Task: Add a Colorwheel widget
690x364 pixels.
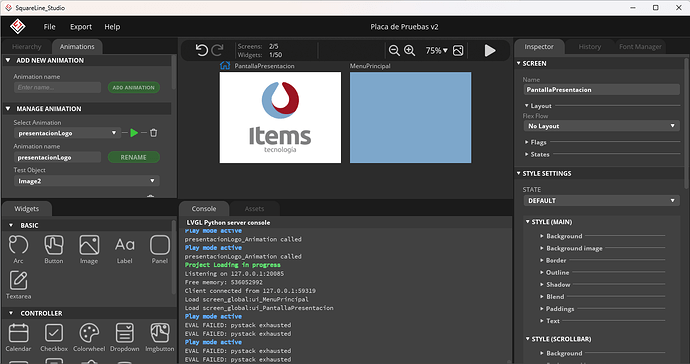Action: click(x=89, y=337)
